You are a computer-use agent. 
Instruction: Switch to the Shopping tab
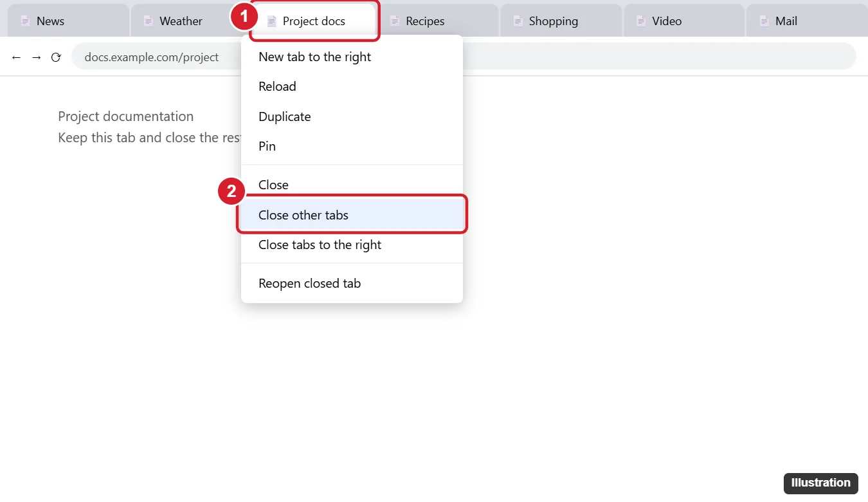tap(561, 21)
